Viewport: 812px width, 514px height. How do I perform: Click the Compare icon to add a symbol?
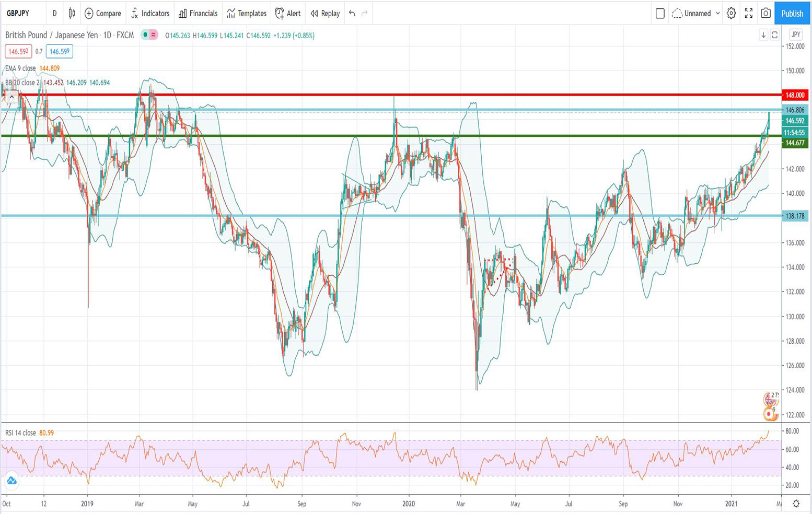pos(102,14)
